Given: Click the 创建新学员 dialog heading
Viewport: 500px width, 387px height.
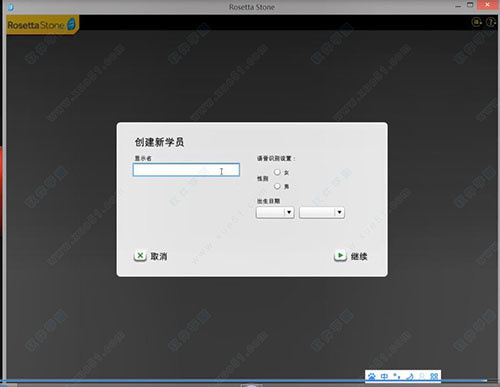Looking at the screenshot, I should pyautogui.click(x=159, y=142).
